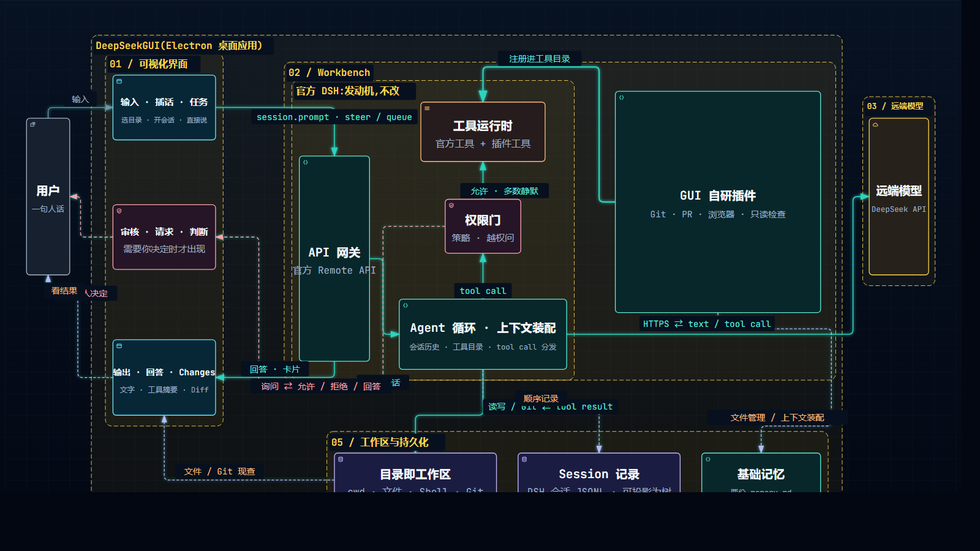Select the 允许 · 多数静默 edge label

tap(505, 191)
